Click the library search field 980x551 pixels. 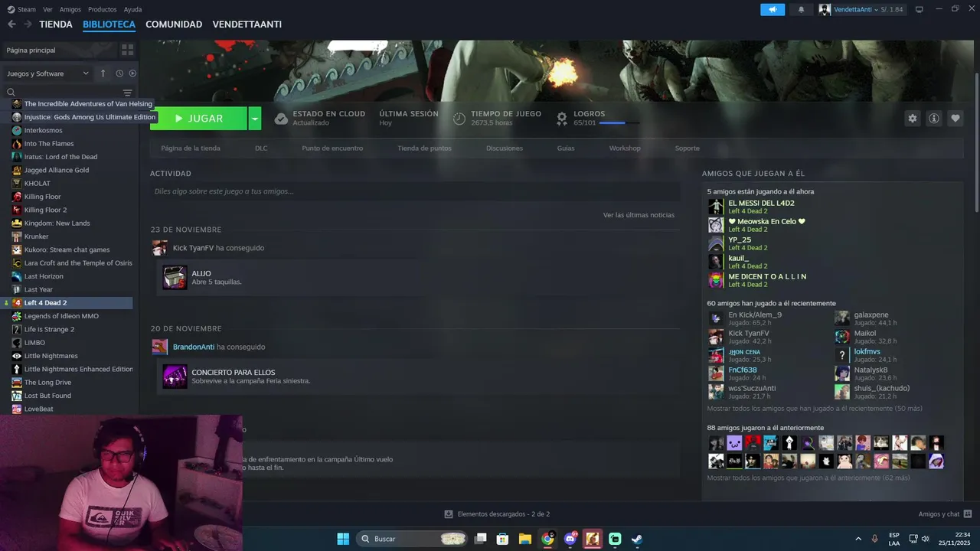tap(63, 93)
